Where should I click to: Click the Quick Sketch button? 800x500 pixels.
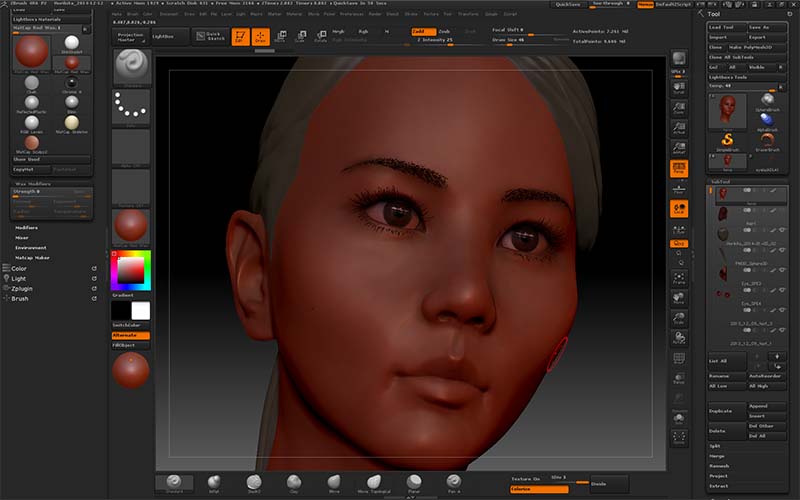tap(211, 37)
